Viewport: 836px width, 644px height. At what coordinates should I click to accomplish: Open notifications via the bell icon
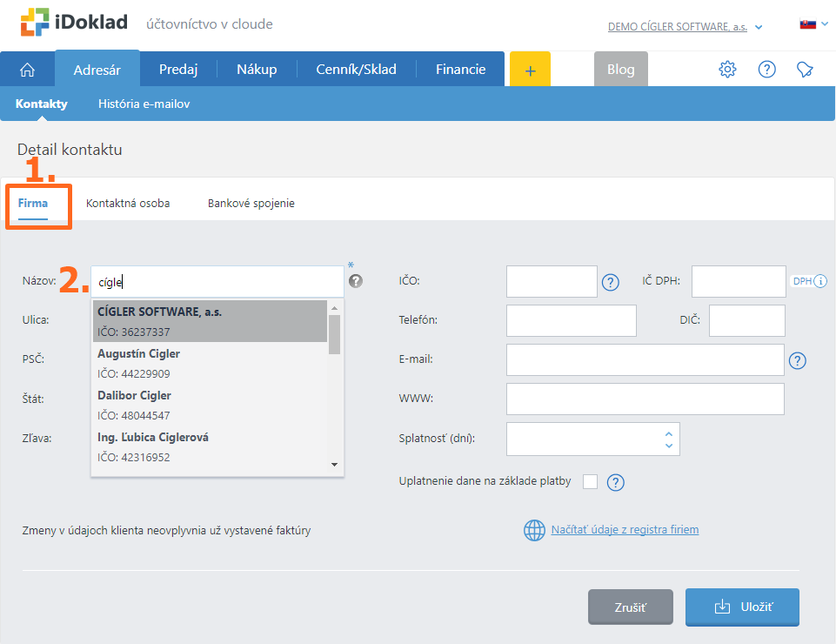[806, 70]
